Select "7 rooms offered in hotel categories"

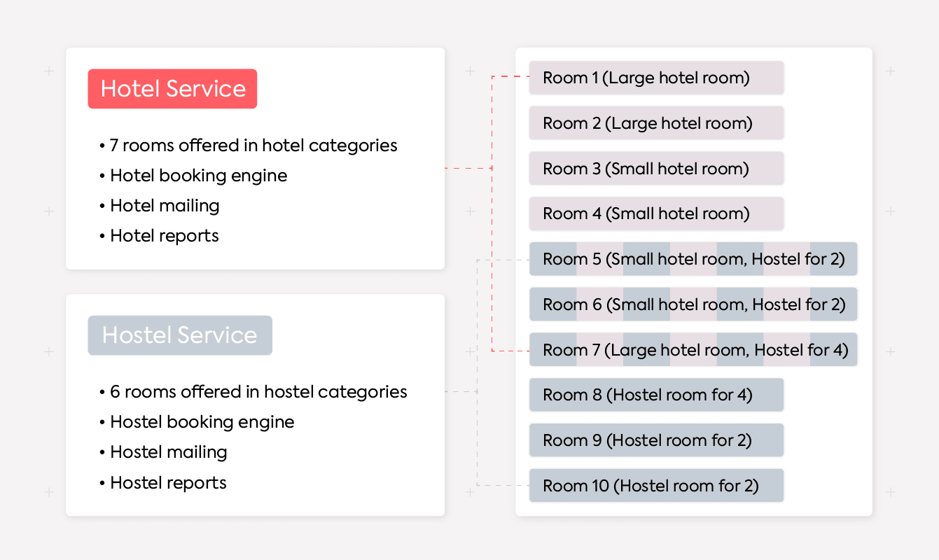(253, 146)
